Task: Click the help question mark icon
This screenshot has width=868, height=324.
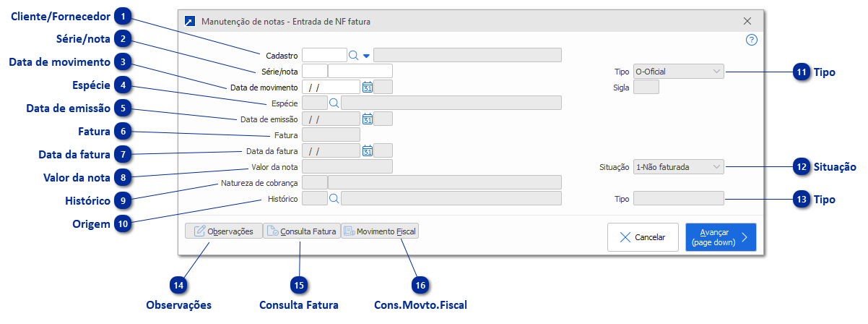Action: [751, 40]
